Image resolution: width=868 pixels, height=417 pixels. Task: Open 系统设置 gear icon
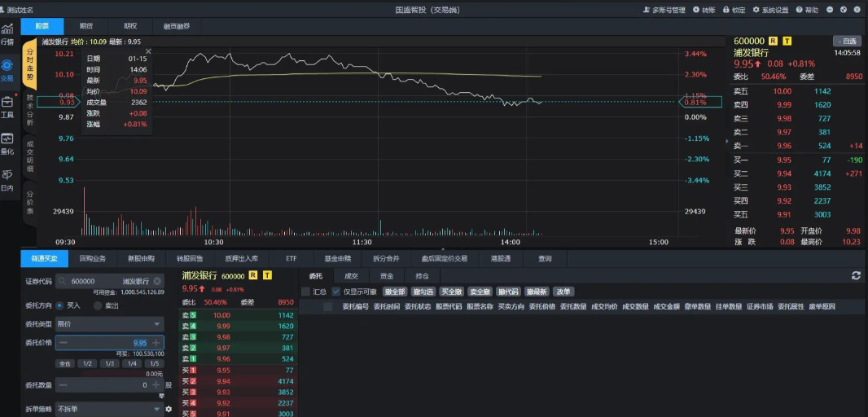(x=756, y=10)
